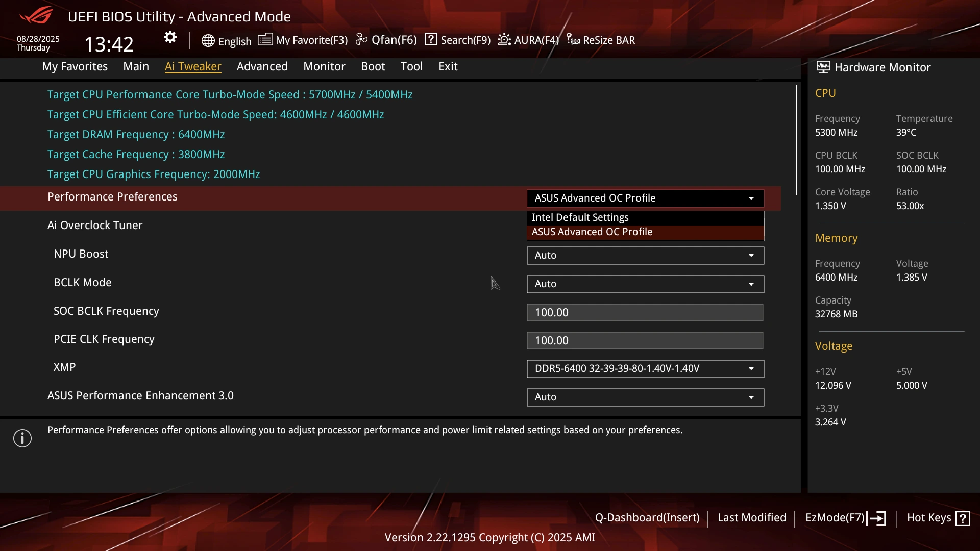Click the 08/28/2025 date display

38,39
